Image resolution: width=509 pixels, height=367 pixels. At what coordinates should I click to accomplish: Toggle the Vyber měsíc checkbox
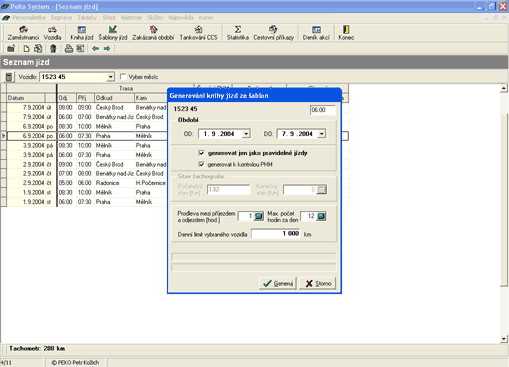point(123,77)
